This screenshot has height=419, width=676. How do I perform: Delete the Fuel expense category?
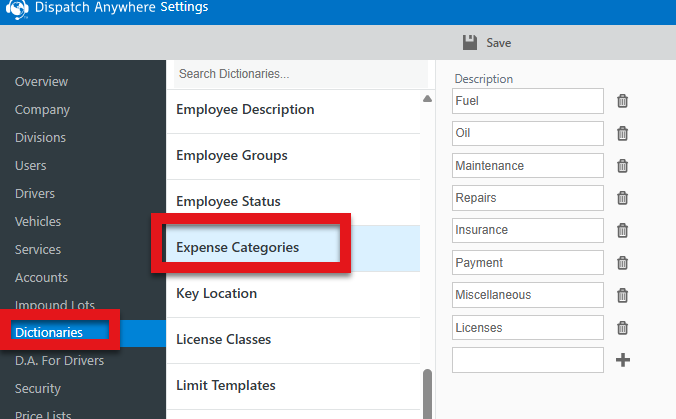point(622,101)
